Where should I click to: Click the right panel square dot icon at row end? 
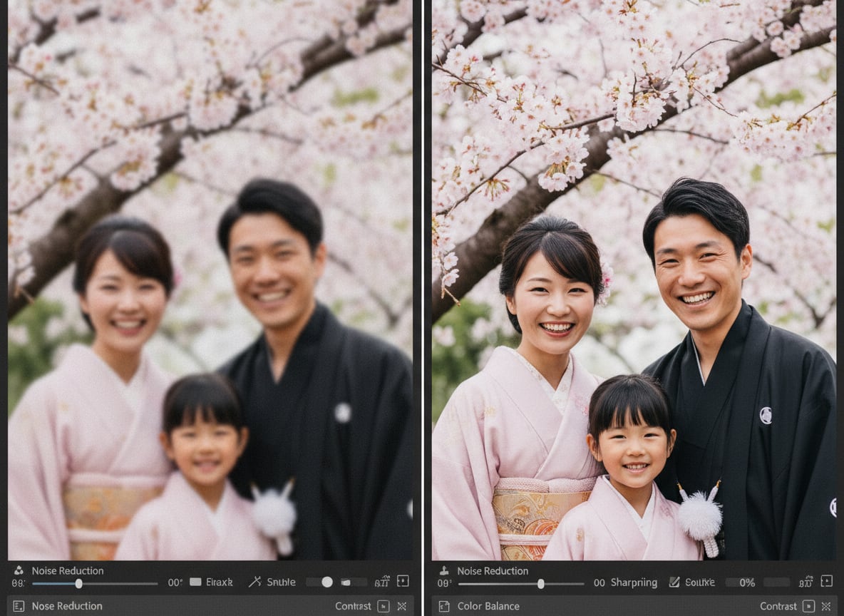(827, 581)
